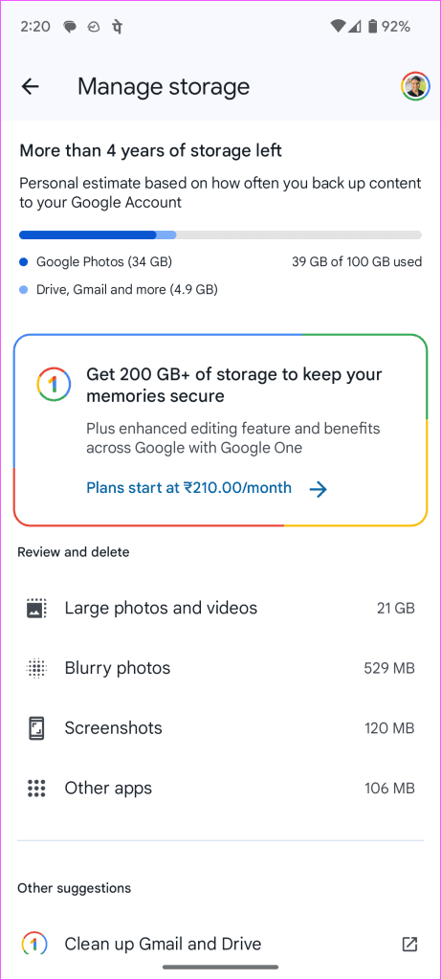441x980 pixels.
Task: Tap the Get 200 GB+ of storage heading
Action: pos(234,385)
